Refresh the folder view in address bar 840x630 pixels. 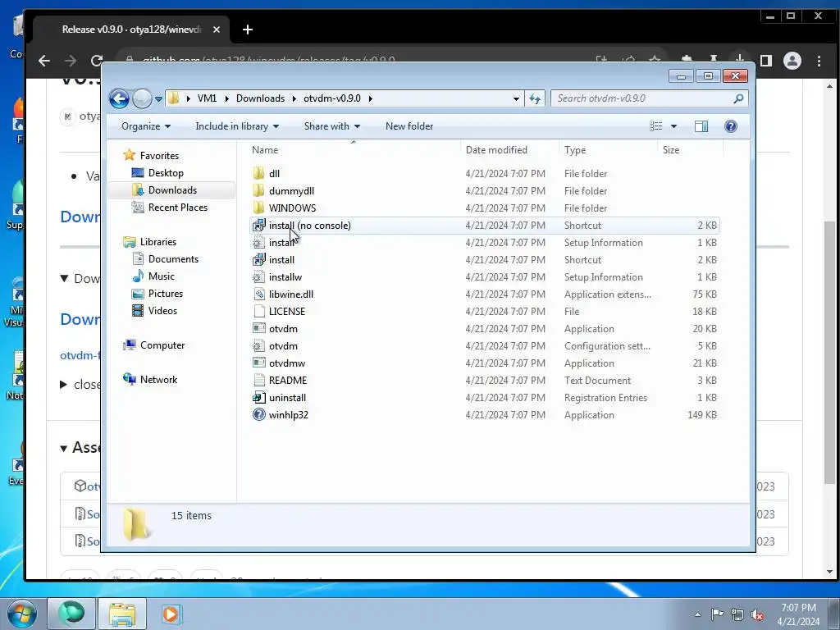click(x=535, y=98)
